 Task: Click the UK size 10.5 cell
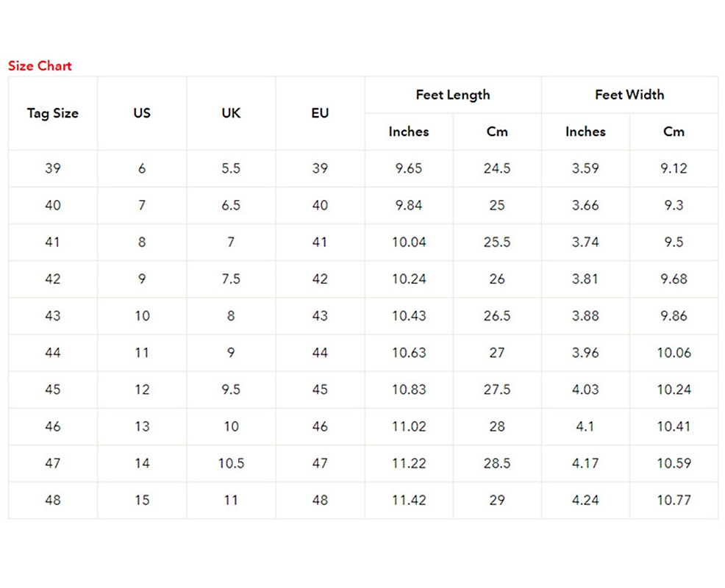(231, 463)
